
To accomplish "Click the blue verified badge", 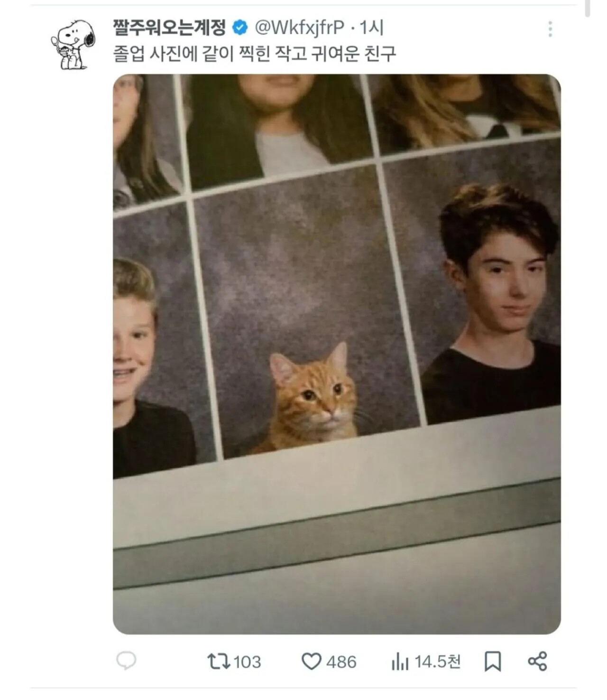I will coord(239,28).
